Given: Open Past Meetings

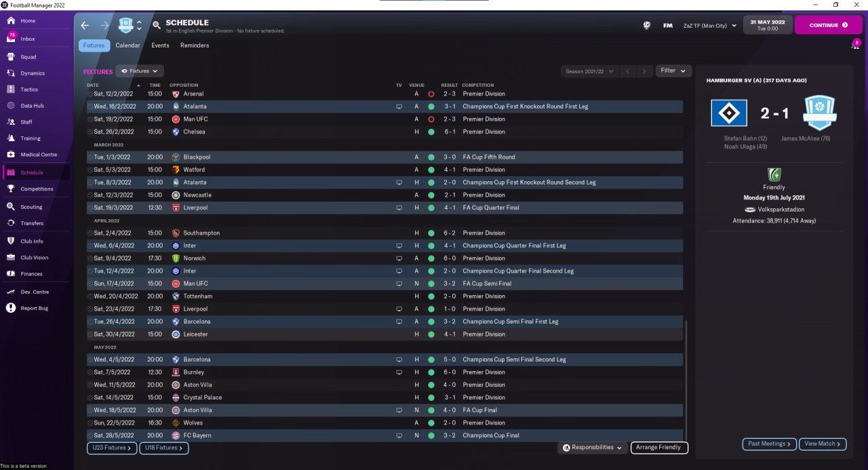Looking at the screenshot, I should (770, 444).
